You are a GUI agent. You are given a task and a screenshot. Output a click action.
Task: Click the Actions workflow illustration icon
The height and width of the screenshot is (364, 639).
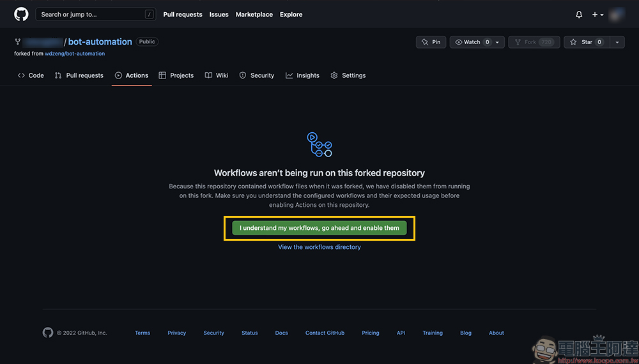[x=319, y=145]
